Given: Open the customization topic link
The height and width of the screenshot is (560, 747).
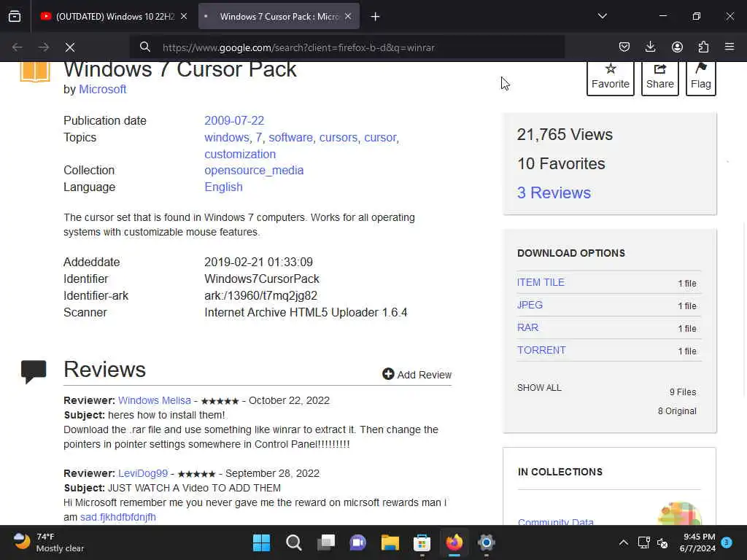Looking at the screenshot, I should (240, 155).
